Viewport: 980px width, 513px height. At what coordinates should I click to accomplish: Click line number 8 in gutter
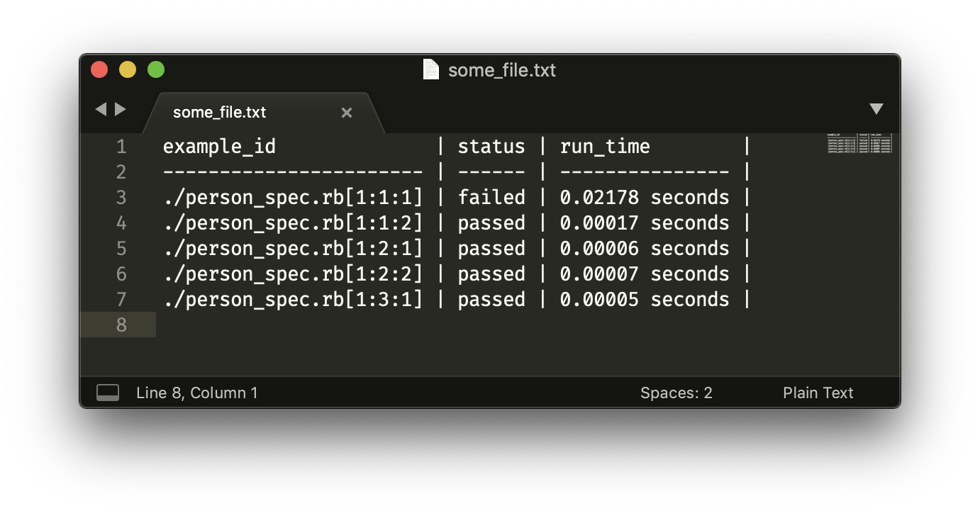(x=121, y=325)
